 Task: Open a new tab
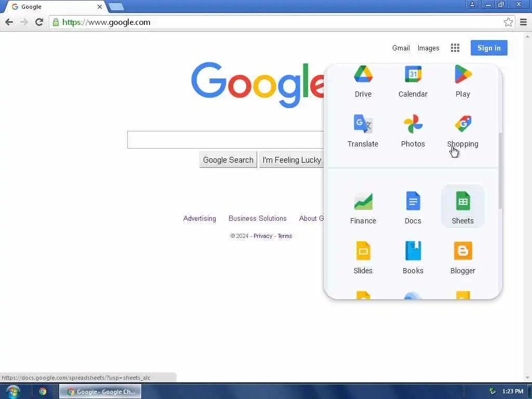click(116, 7)
